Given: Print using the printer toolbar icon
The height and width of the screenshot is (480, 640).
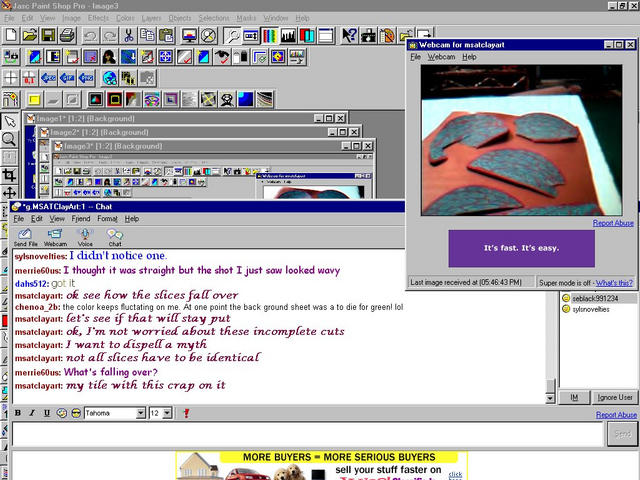Looking at the screenshot, I should click(67, 36).
